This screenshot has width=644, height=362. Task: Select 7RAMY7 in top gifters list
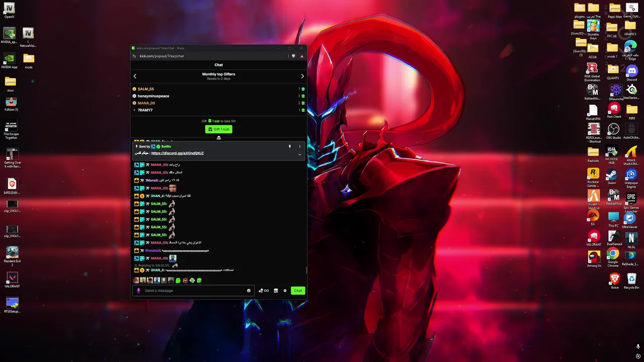pos(145,110)
